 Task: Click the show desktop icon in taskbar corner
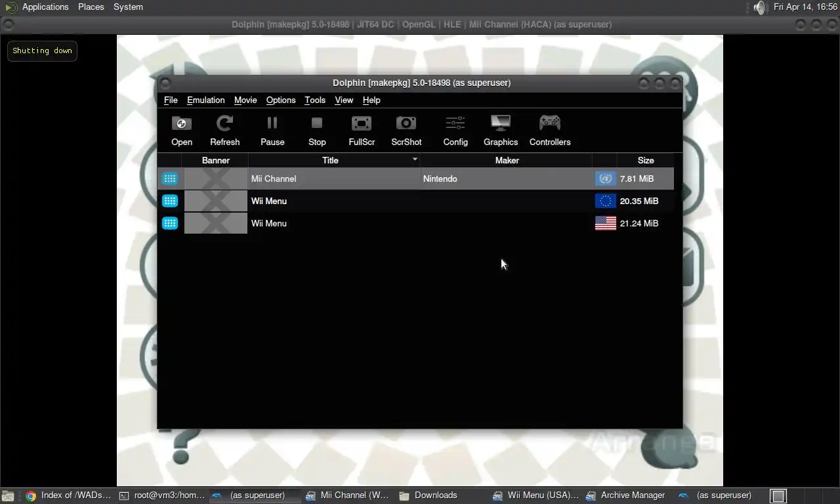[8, 496]
